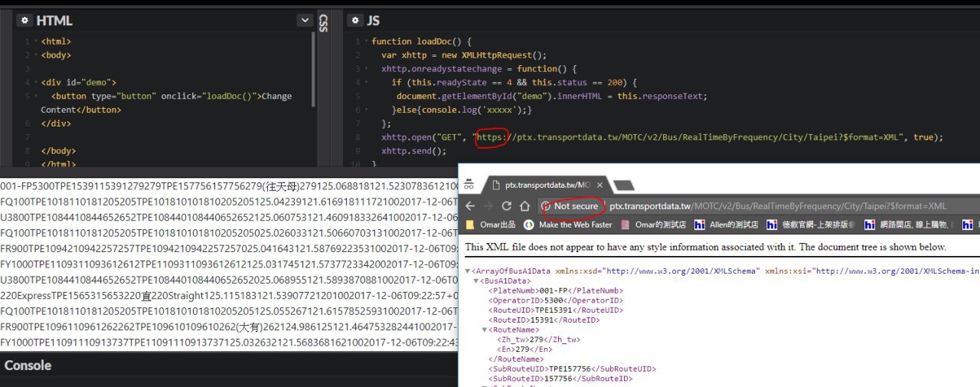Click the browser home icon
Viewport: 980px width, 387px height.
pyautogui.click(x=524, y=206)
